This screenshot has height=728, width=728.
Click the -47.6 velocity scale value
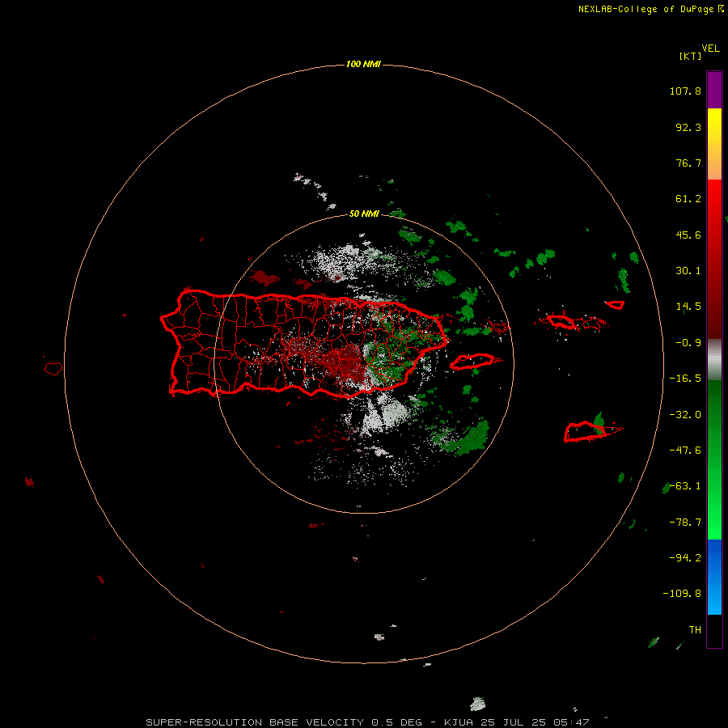685,451
